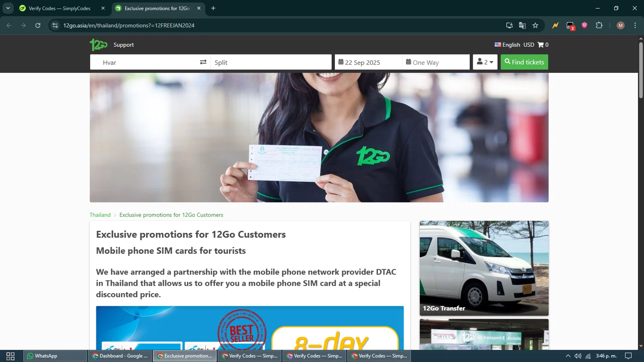Follow Thailand breadcrumb link
Image resolution: width=644 pixels, height=362 pixels.
click(100, 215)
